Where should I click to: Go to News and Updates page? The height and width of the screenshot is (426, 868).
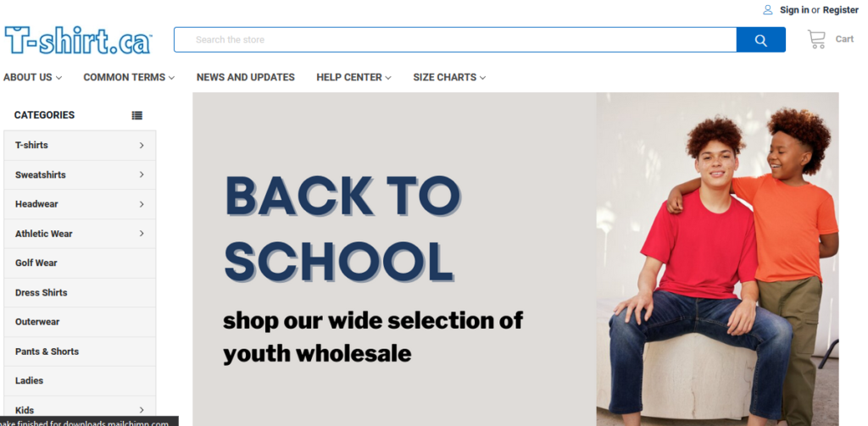[x=246, y=77]
